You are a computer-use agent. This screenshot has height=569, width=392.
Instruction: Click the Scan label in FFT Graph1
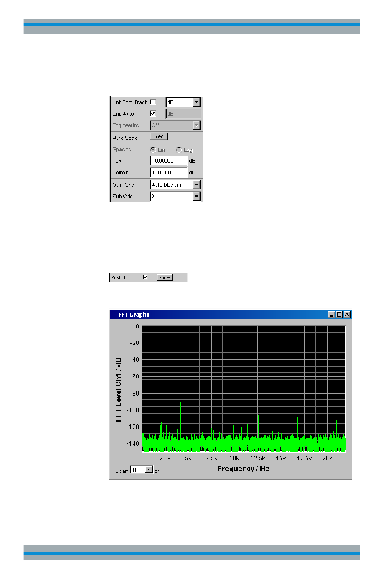pyautogui.click(x=122, y=471)
